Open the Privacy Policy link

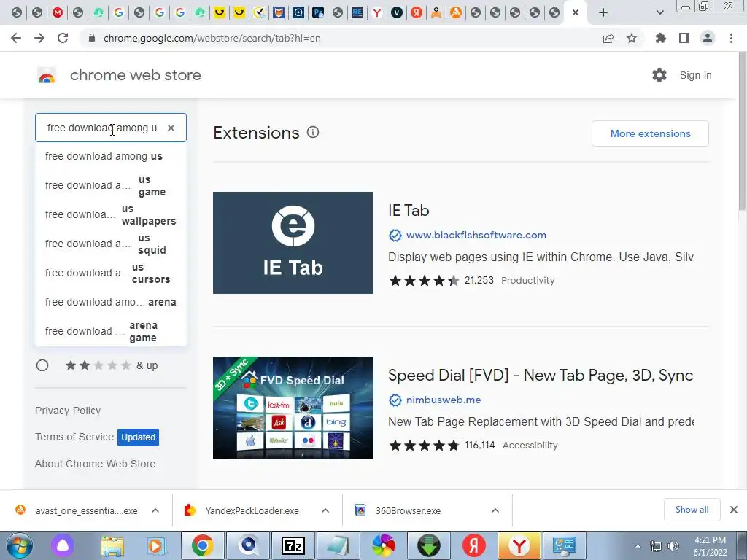(68, 411)
